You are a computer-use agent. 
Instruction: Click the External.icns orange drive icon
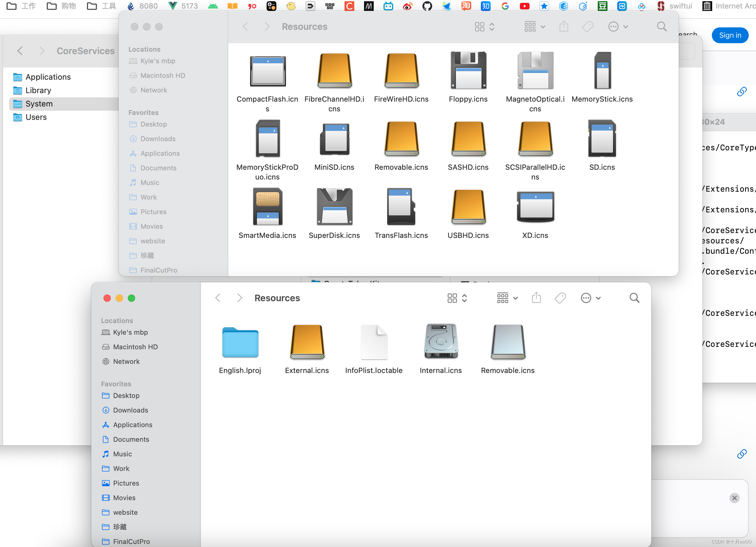pyautogui.click(x=307, y=341)
